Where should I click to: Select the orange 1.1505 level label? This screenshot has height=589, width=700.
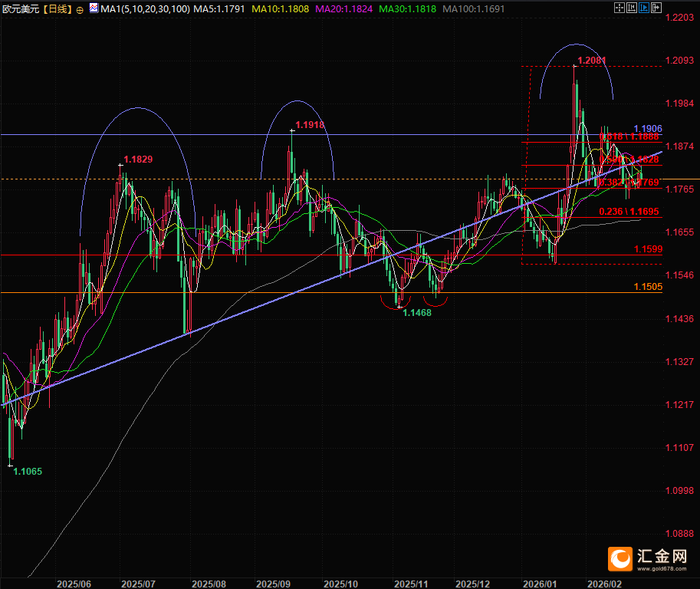point(648,287)
